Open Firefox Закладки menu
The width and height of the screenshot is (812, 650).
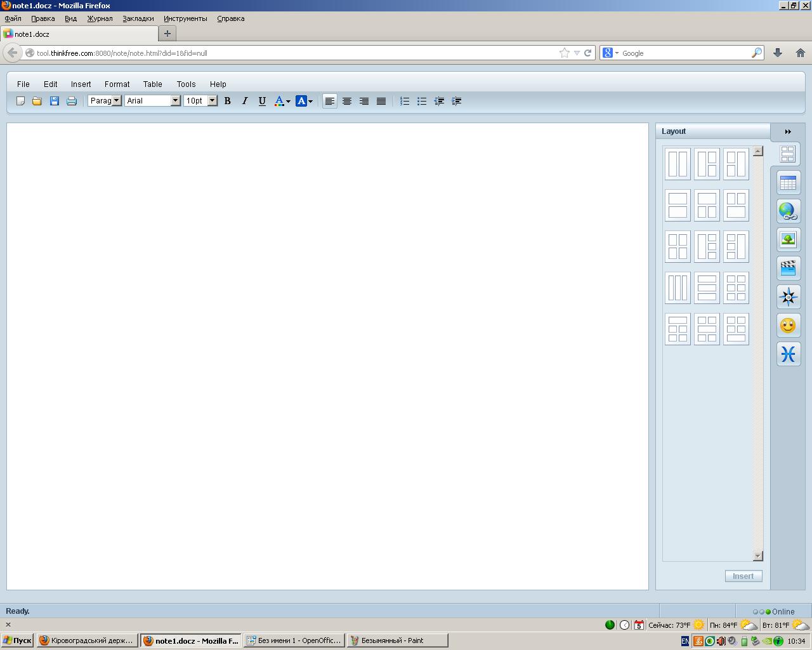(x=138, y=18)
